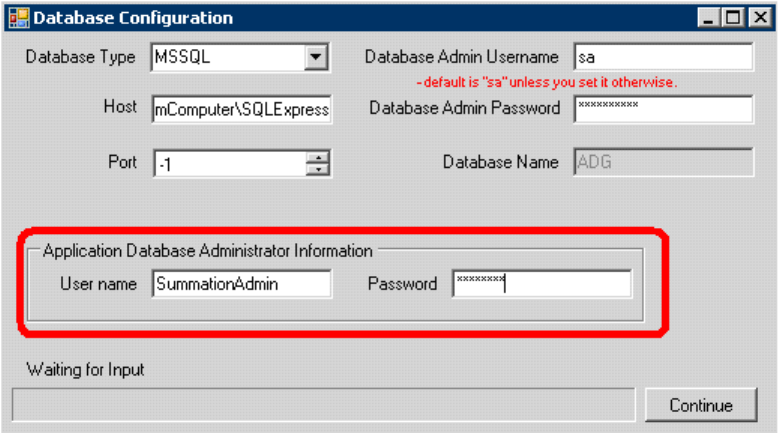Click the MSSQL combo box value
Viewport: 779px width, 433px height.
(226, 57)
